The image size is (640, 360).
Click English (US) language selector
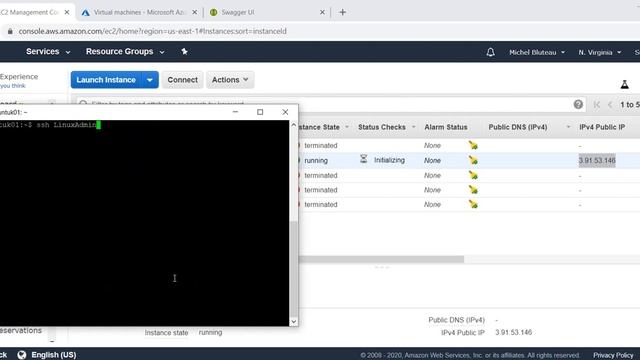[53, 355]
